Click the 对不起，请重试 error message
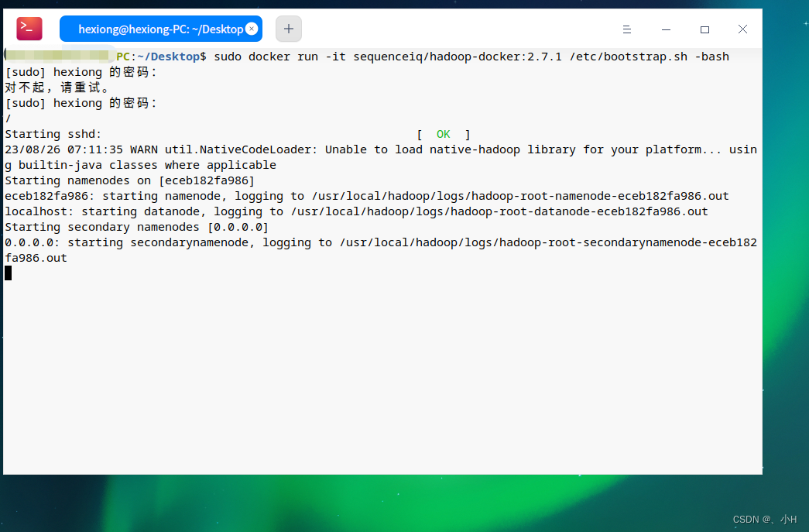Viewport: 809px width, 532px height. (x=46, y=87)
